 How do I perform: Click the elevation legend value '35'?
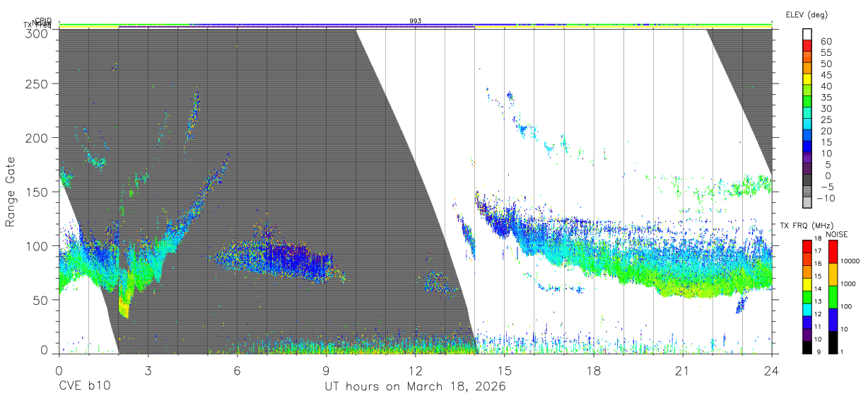(826, 97)
